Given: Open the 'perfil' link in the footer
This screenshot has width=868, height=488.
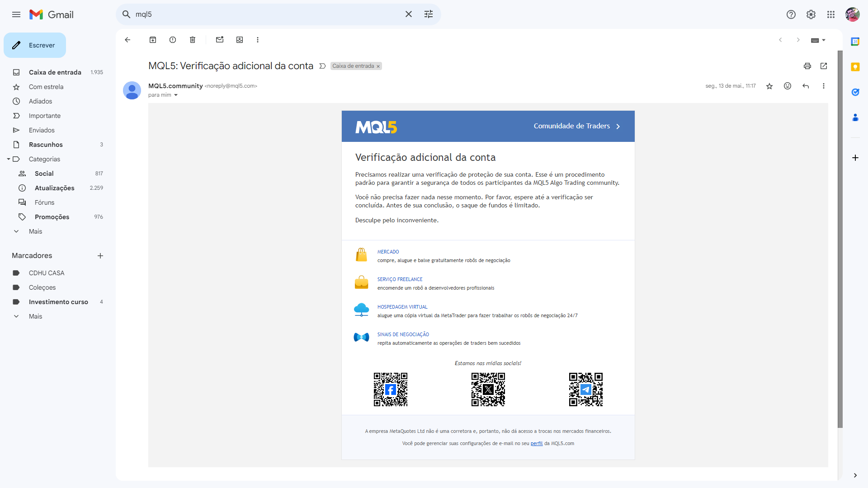Looking at the screenshot, I should (536, 444).
